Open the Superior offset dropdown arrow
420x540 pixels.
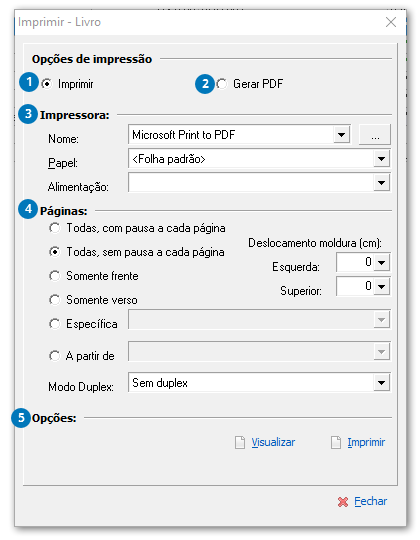(381, 287)
